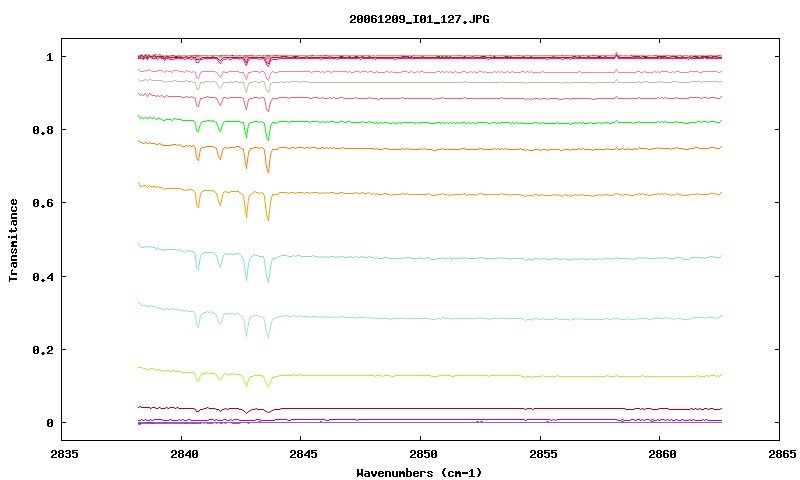
Task: Click the plot title 20061209_I01_127.JPG
Action: coord(419,19)
